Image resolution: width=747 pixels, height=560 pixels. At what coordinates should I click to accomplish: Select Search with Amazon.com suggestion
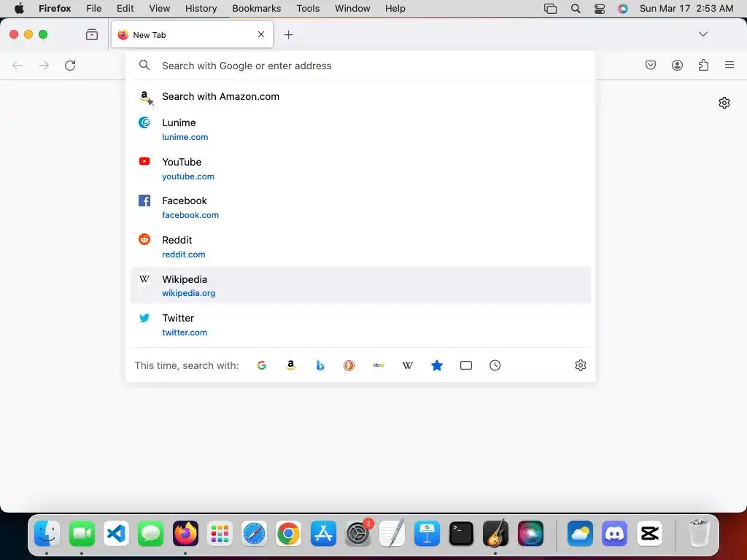coord(360,97)
